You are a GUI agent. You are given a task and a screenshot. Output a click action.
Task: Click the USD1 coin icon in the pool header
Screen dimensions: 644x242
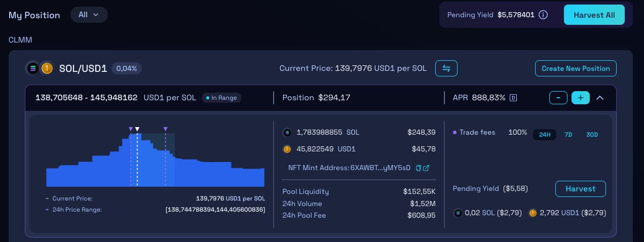47,68
